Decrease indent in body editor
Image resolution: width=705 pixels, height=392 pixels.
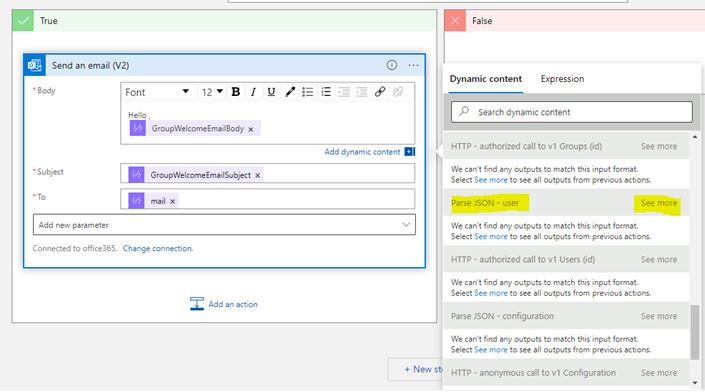point(344,92)
